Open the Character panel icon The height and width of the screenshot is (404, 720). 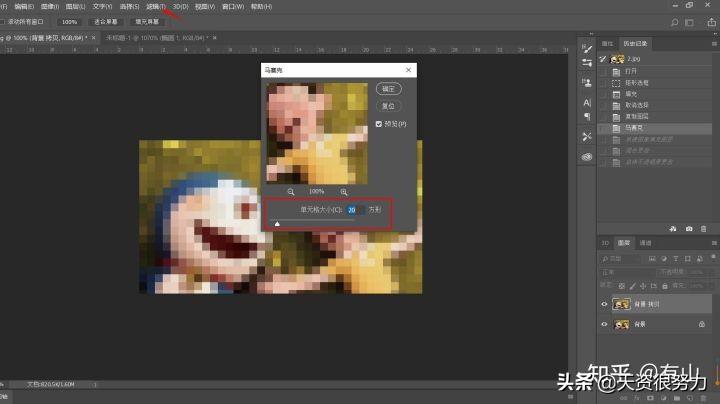point(586,102)
